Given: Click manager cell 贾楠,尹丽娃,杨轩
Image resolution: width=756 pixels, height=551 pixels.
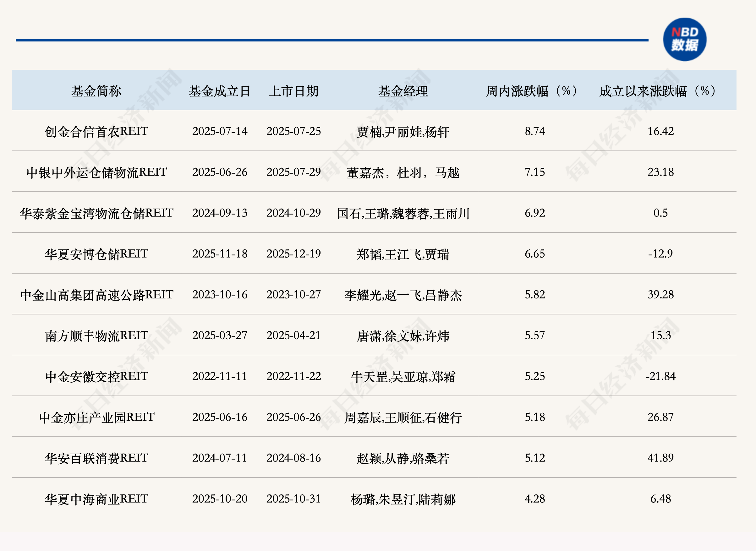Looking at the screenshot, I should [403, 132].
